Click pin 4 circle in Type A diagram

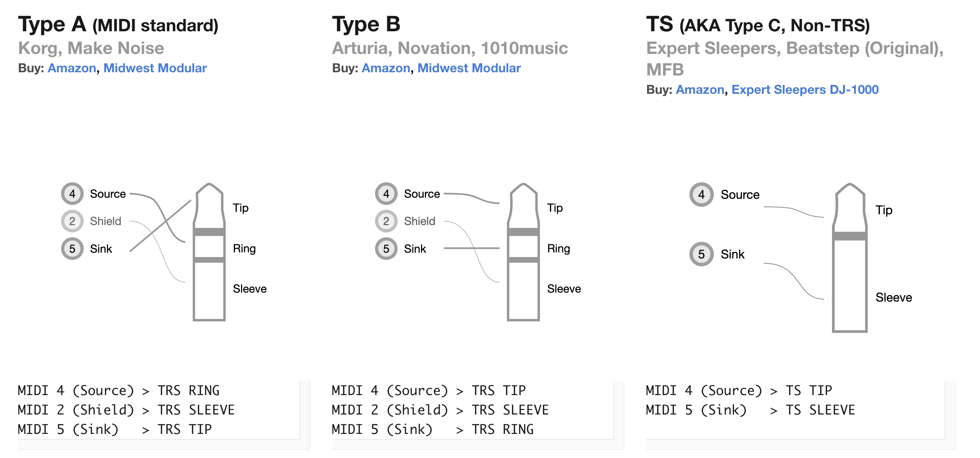click(72, 193)
